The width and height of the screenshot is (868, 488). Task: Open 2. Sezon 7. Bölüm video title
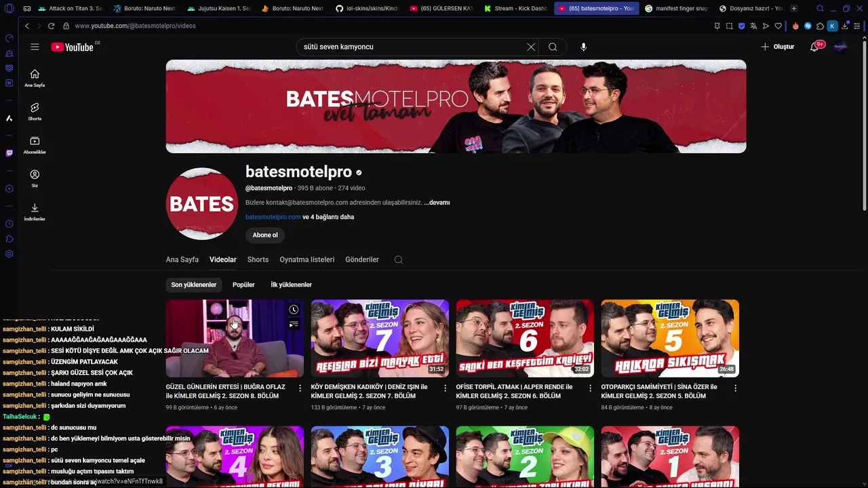(x=370, y=391)
